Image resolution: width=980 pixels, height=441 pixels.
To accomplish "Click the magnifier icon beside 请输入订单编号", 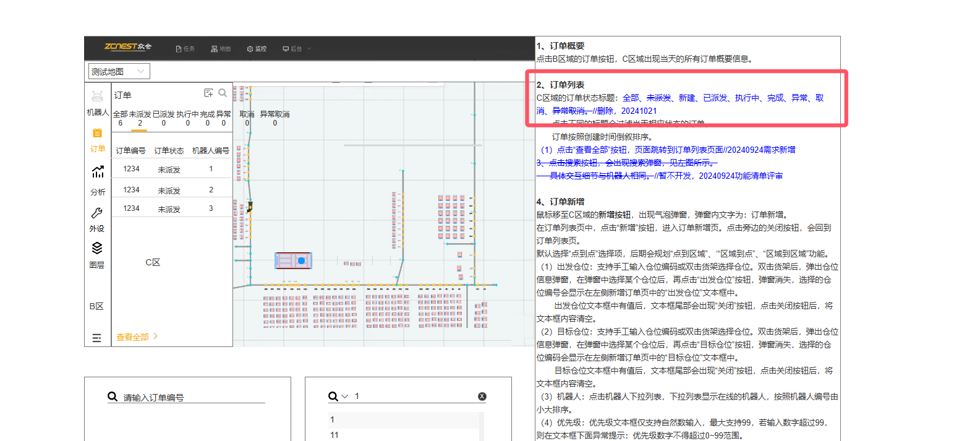I will [113, 396].
